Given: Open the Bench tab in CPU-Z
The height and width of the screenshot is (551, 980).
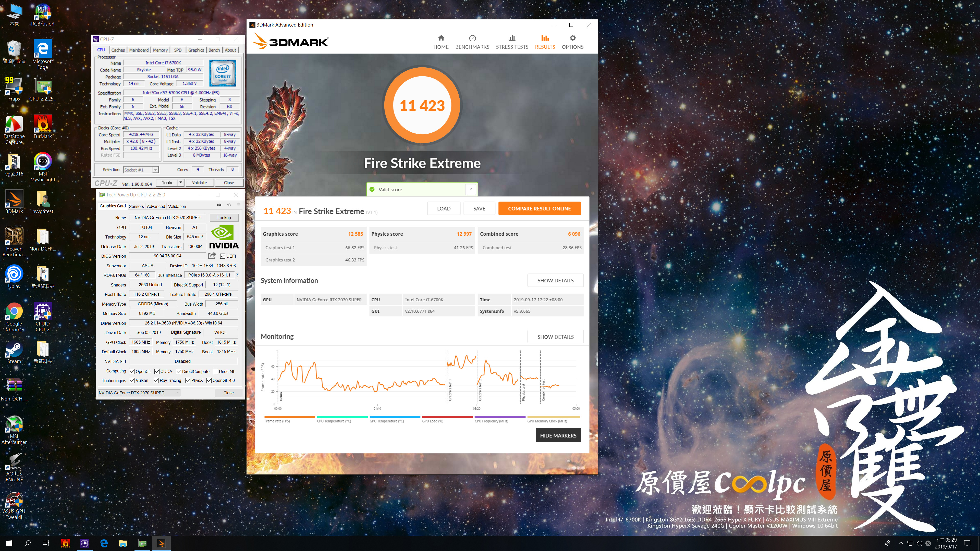Looking at the screenshot, I should point(214,50).
